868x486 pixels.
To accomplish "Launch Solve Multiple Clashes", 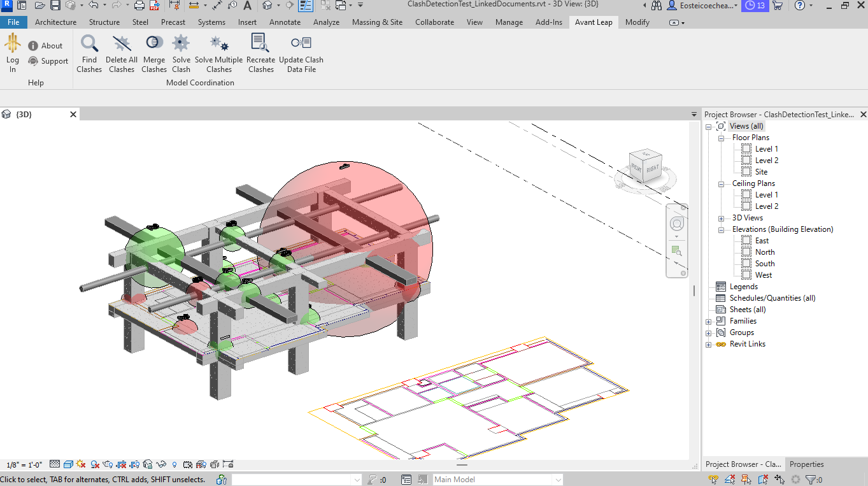I will [x=218, y=54].
